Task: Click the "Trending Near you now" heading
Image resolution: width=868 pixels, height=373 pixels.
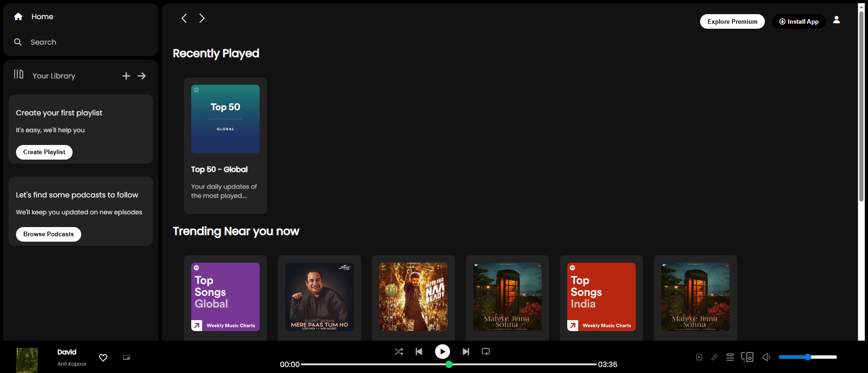Action: [x=236, y=231]
